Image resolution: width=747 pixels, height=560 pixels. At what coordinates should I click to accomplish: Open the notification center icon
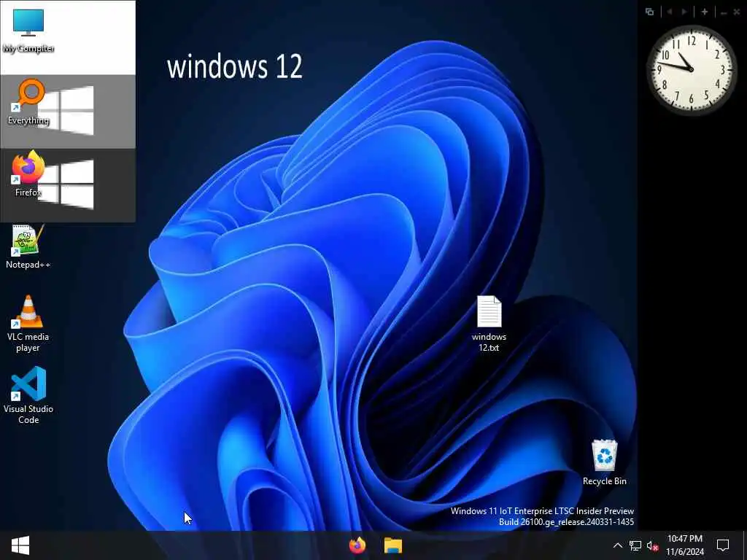point(723,545)
